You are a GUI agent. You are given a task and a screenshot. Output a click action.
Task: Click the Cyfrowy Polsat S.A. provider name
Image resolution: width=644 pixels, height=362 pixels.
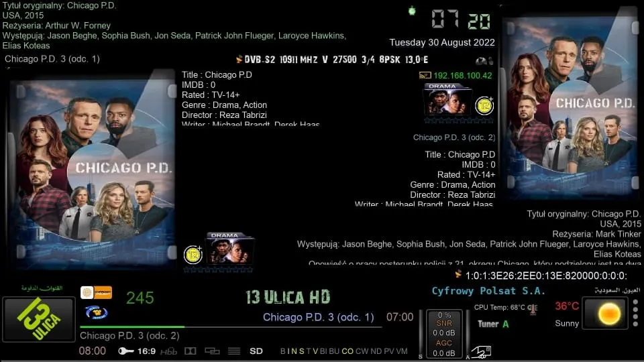(x=488, y=291)
